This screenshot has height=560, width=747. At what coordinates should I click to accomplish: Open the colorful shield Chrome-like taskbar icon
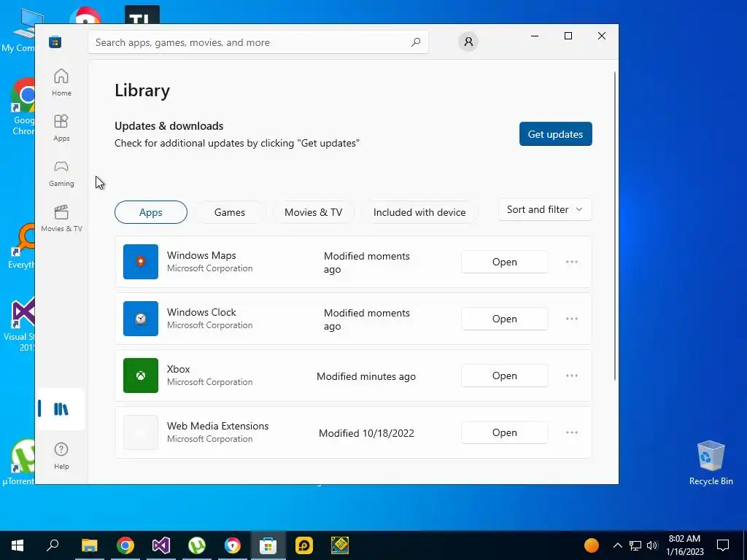pos(233,545)
